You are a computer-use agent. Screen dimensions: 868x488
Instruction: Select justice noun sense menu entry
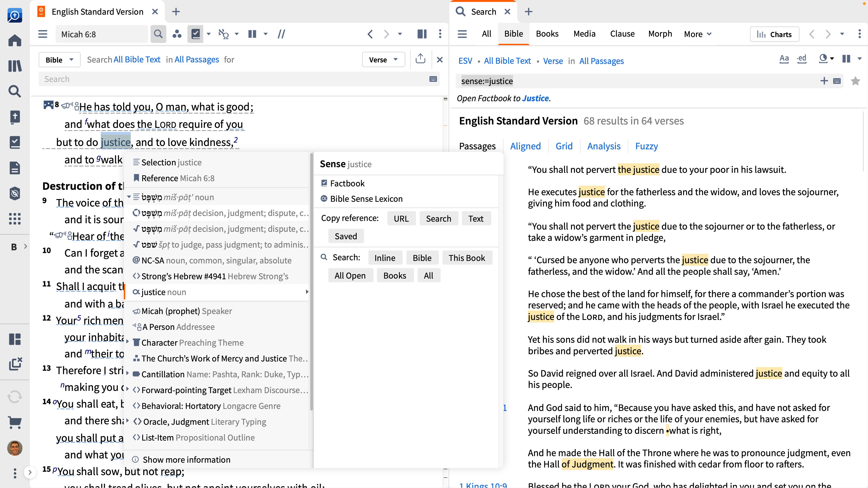(x=217, y=292)
